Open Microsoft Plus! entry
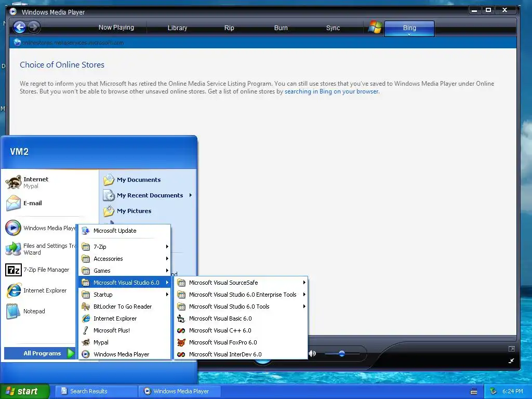This screenshot has width=532, height=399. [125, 330]
